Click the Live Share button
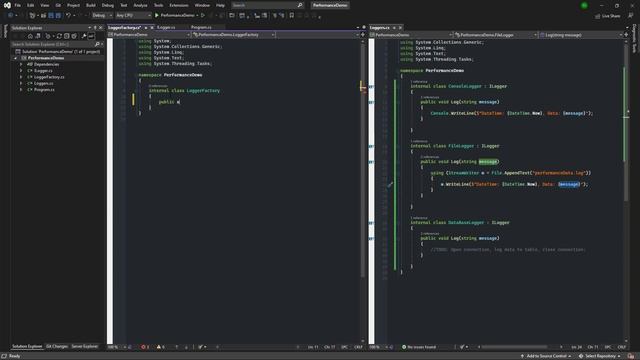Viewport: 640px width, 360px height. [607, 16]
